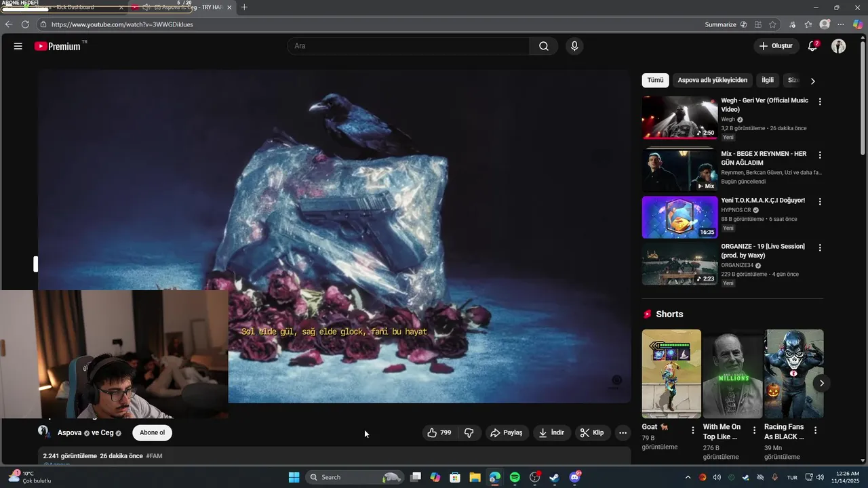Open Aspova channel name link

click(x=69, y=432)
